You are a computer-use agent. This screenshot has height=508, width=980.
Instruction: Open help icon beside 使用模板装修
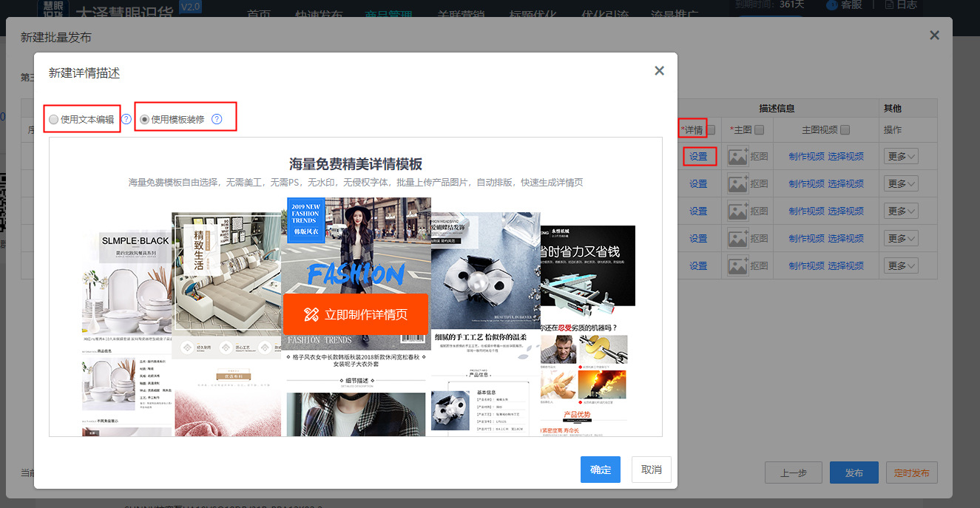click(x=217, y=119)
